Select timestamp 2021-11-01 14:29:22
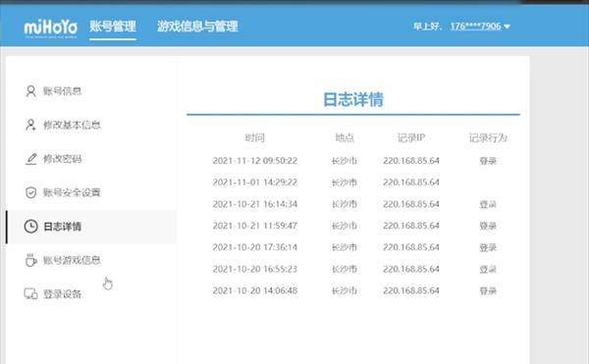Viewport: 589px width, 364px height. [255, 182]
